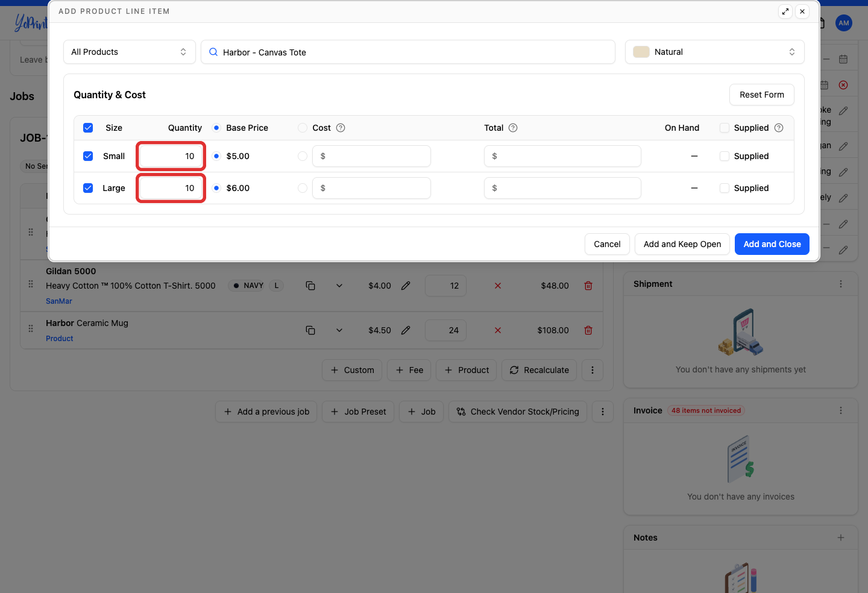
Task: Click the Large cost input field
Action: point(371,188)
